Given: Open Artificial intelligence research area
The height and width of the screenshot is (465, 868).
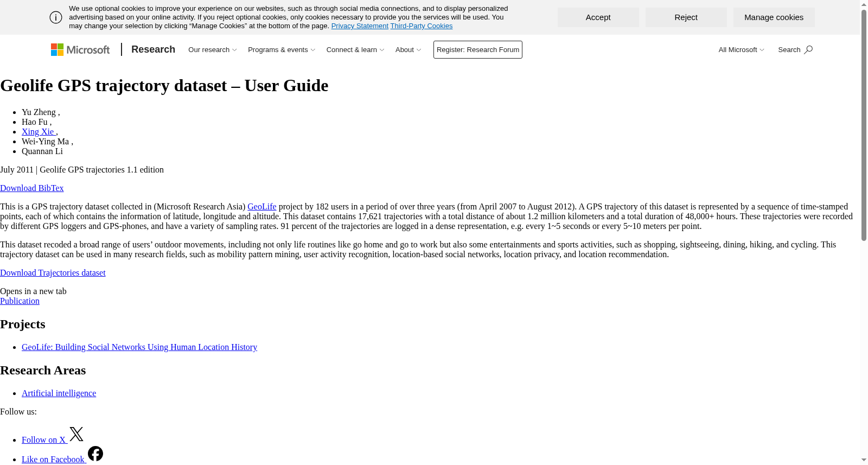Looking at the screenshot, I should click(x=59, y=393).
